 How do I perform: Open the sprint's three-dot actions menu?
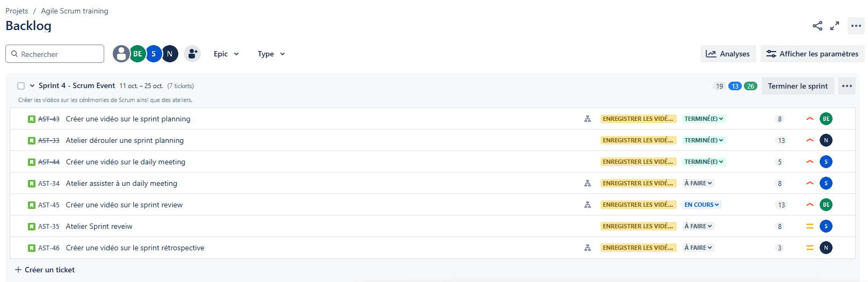pos(847,86)
